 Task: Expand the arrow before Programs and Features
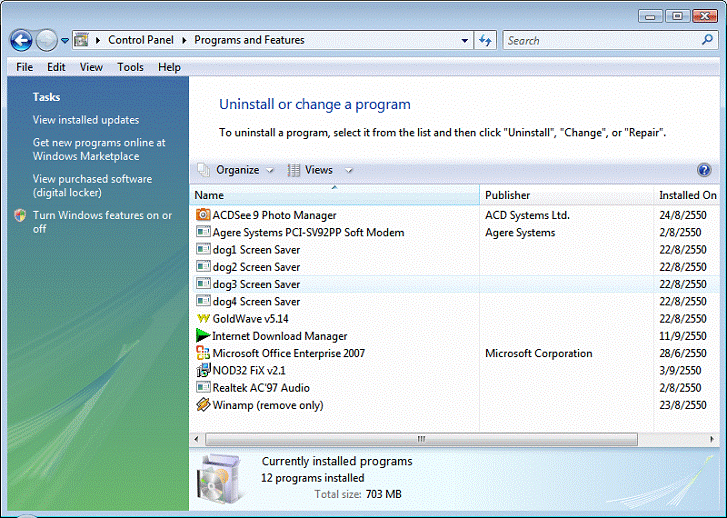184,40
